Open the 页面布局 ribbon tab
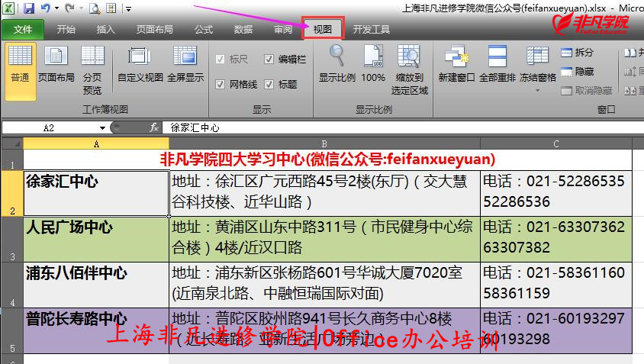Screen dimensions: 644x364 click(x=154, y=29)
